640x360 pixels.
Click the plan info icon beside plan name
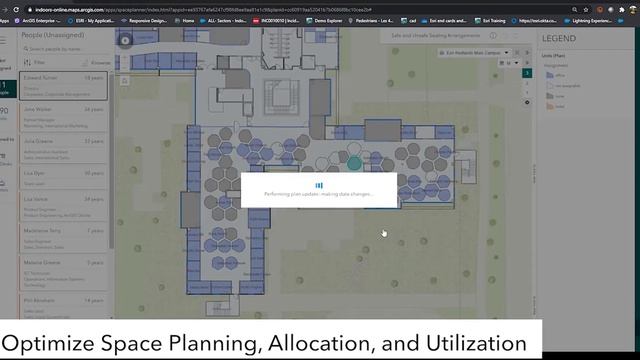493,36
